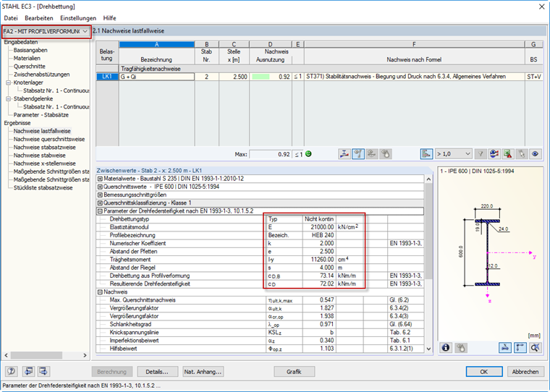
Task: Select Querschnitte in navigator tree
Action: point(30,67)
